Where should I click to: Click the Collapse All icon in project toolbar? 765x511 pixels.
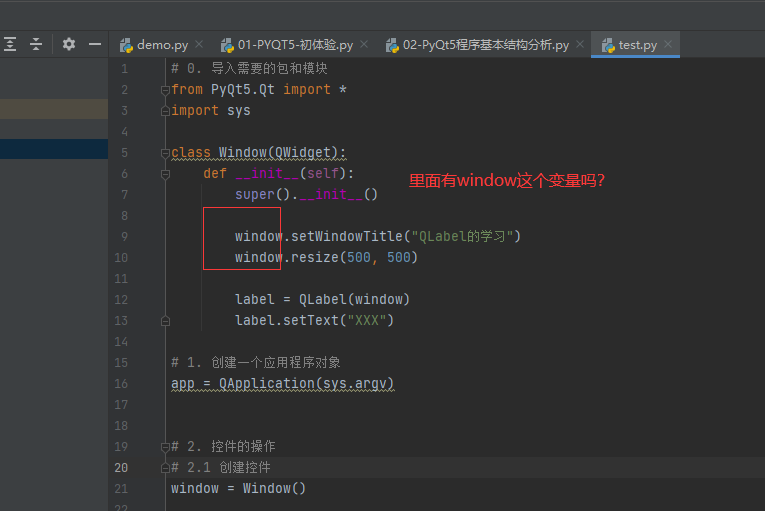point(36,44)
